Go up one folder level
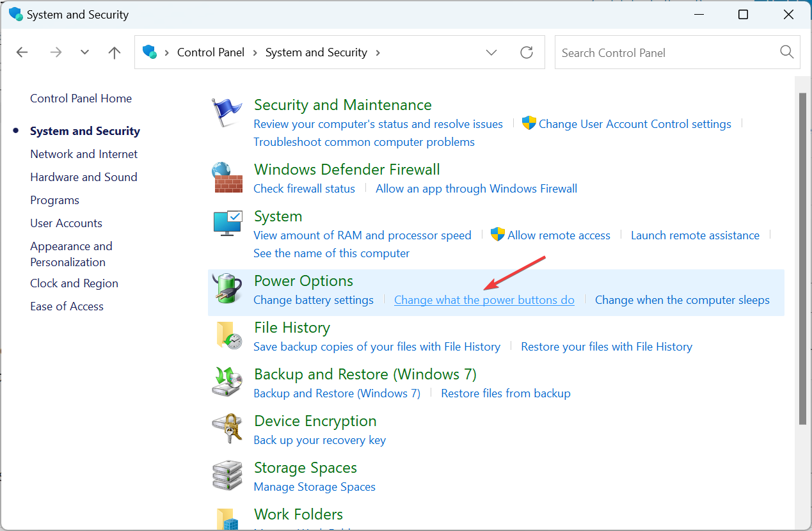This screenshot has width=812, height=531. pyautogui.click(x=115, y=52)
